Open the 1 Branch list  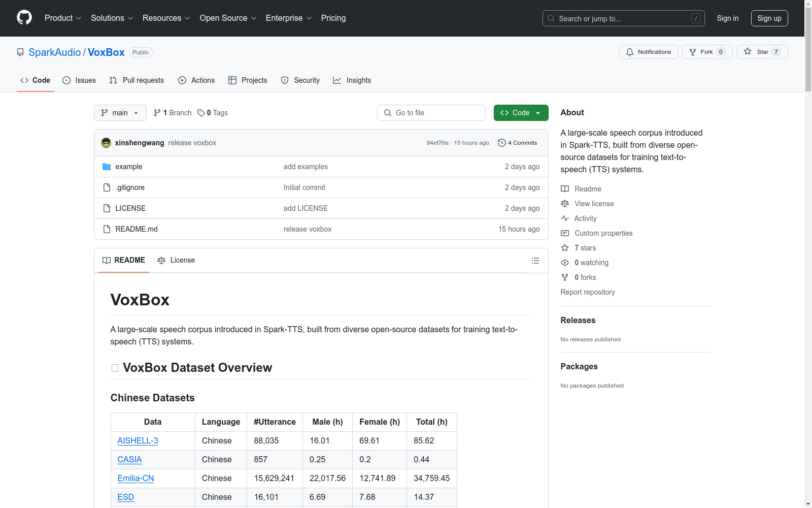(x=173, y=113)
